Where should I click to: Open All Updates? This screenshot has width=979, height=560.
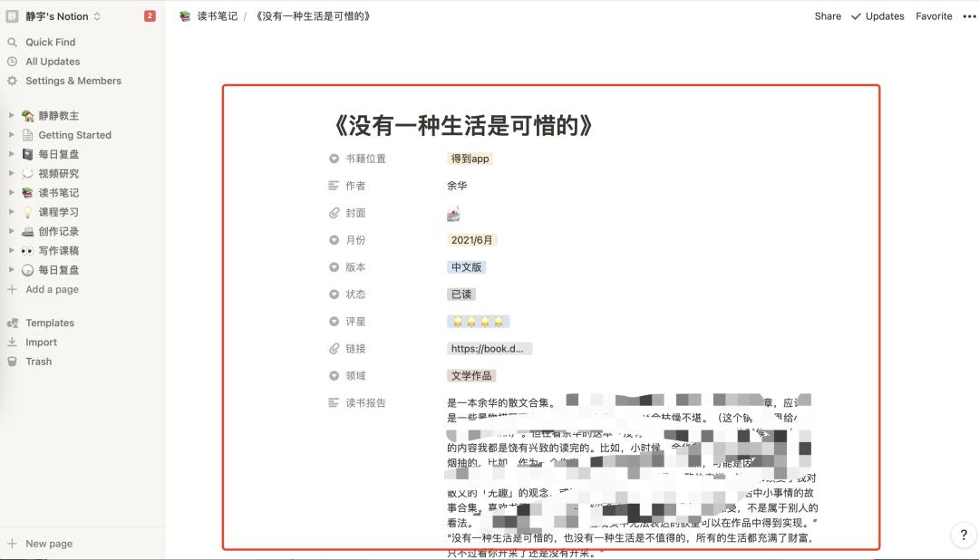point(51,62)
